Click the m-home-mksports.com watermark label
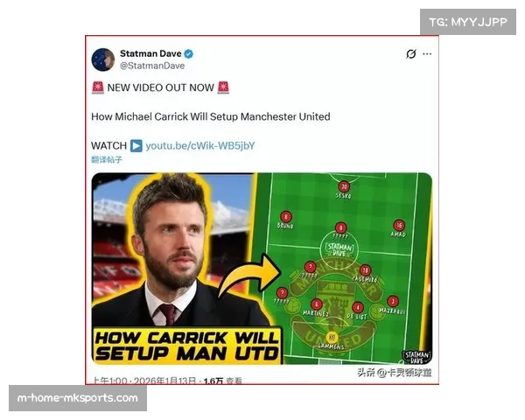 pos(78,398)
